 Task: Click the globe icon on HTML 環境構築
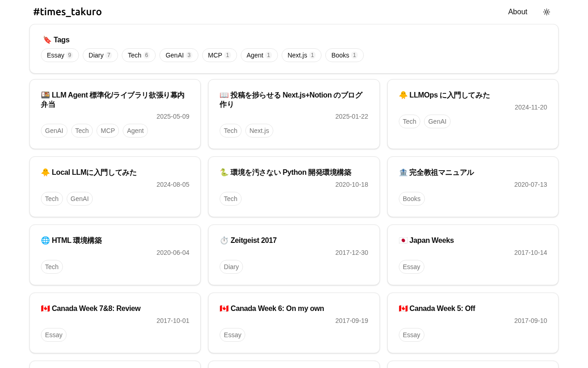click(x=45, y=241)
